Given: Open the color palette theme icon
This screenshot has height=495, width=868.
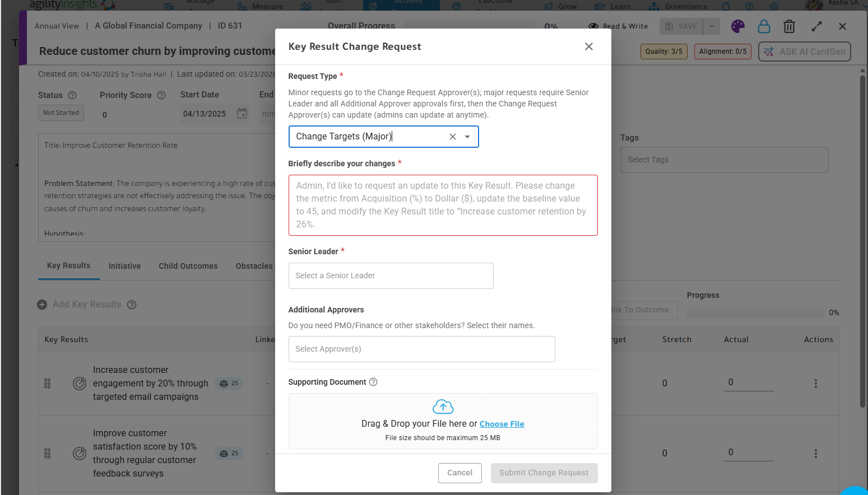Looking at the screenshot, I should tap(738, 26).
